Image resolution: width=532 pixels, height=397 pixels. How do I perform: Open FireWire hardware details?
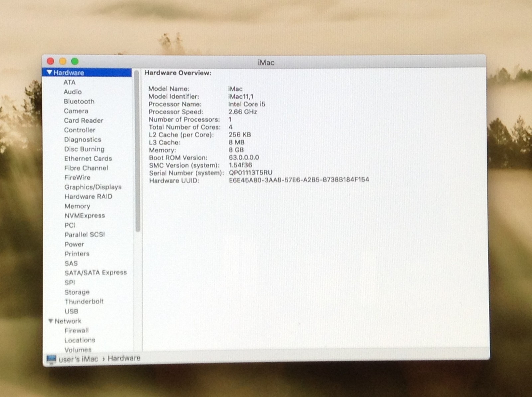(x=77, y=177)
